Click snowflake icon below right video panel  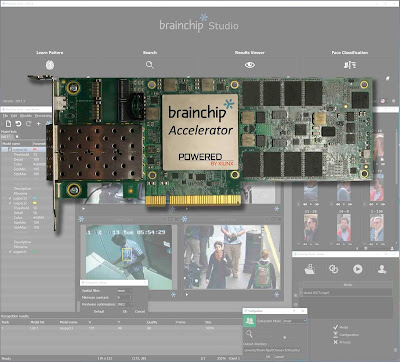[x=276, y=295]
